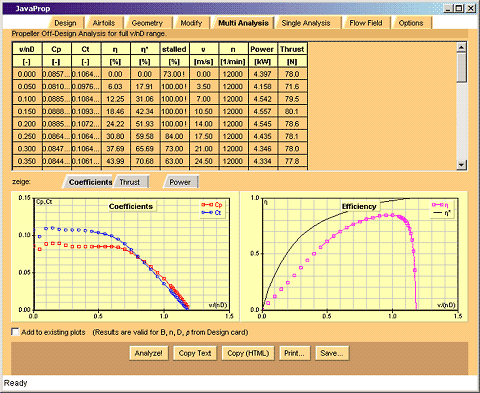This screenshot has height=393, width=480.
Task: Select the Multi Analysis tab
Action: [x=243, y=23]
